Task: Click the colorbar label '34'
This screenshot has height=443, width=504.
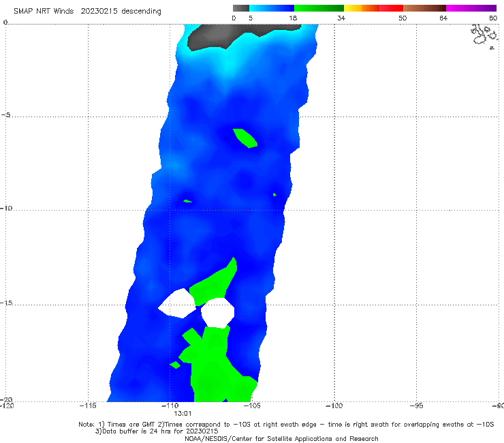Action: 341,18
